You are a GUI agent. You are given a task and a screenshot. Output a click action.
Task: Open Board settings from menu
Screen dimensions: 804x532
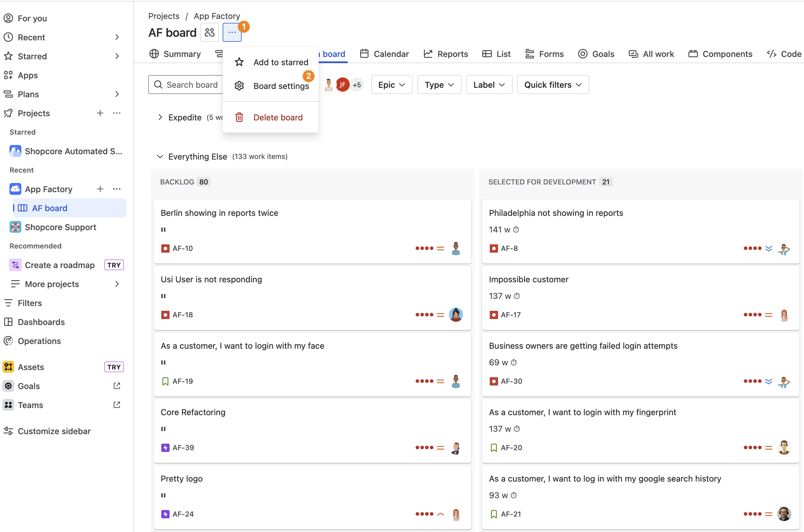point(271,86)
